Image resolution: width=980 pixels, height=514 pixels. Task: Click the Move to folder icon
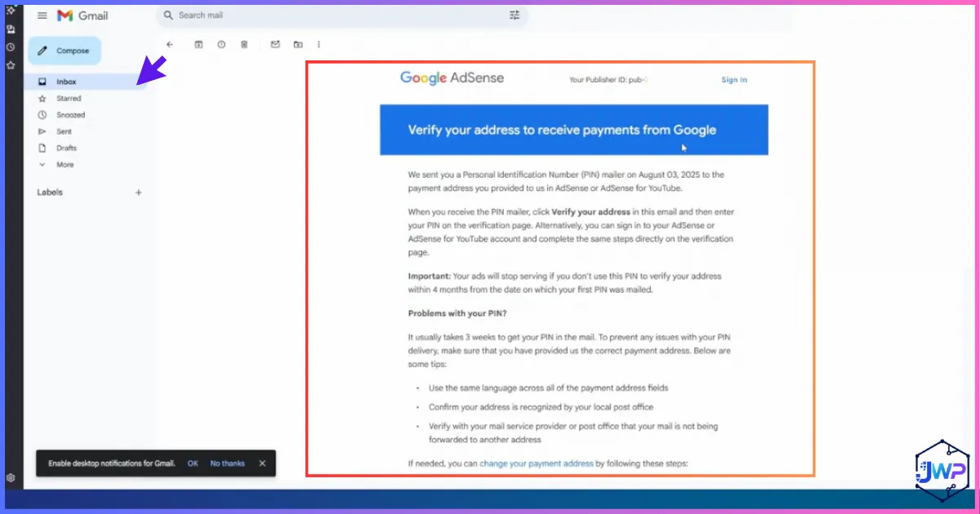coord(298,44)
